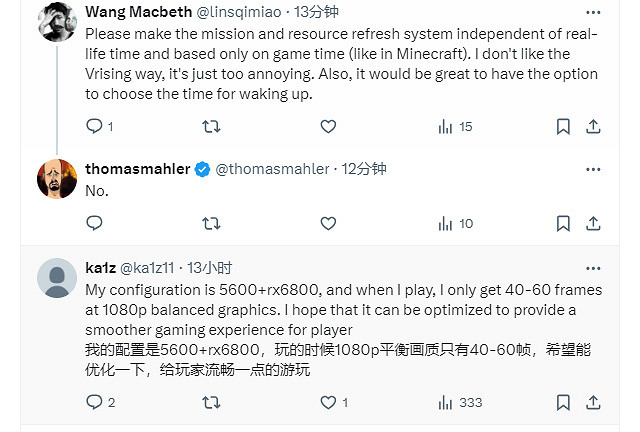Open Wang Macbeth's profile picture
Viewport: 640px width, 432px height.
(x=57, y=21)
